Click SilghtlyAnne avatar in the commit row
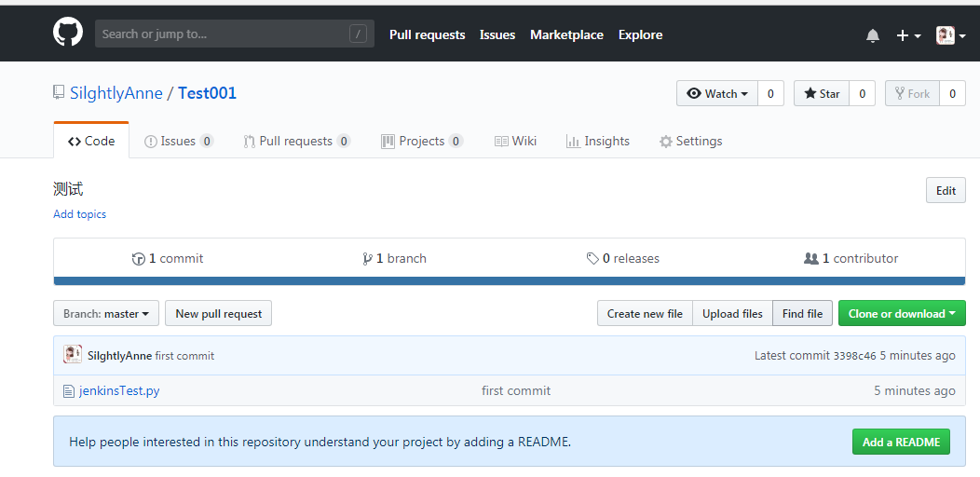The image size is (980, 477). pyautogui.click(x=73, y=354)
